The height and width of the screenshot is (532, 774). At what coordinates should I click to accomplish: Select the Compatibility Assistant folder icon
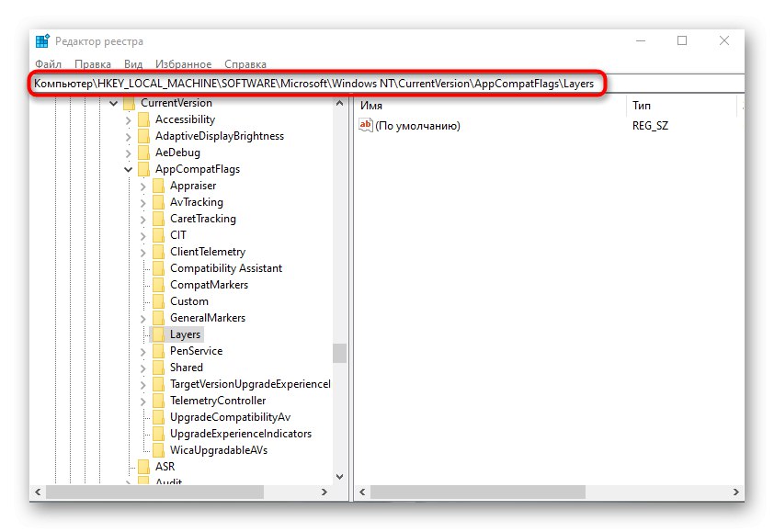(158, 268)
